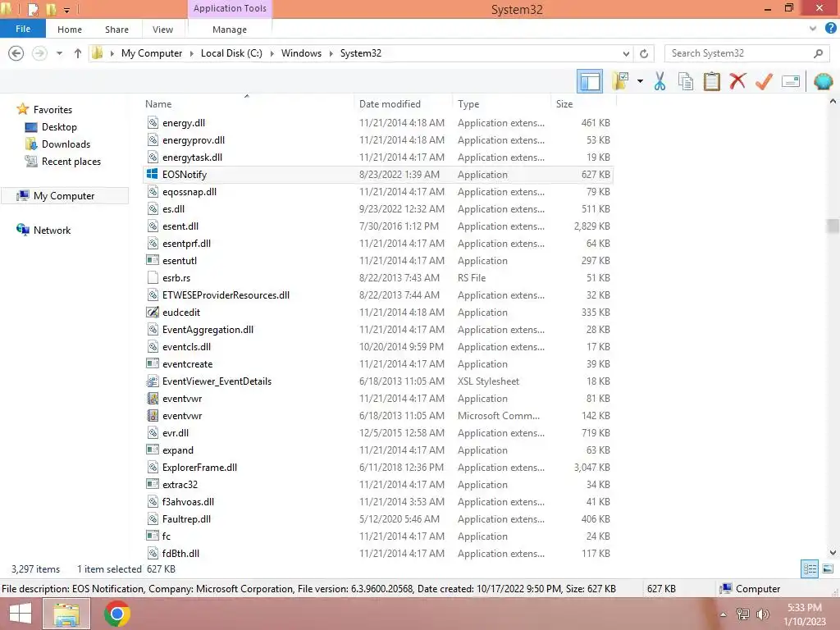Click the quick access New Folder icon
The width and height of the screenshot is (840, 630).
tap(52, 9)
